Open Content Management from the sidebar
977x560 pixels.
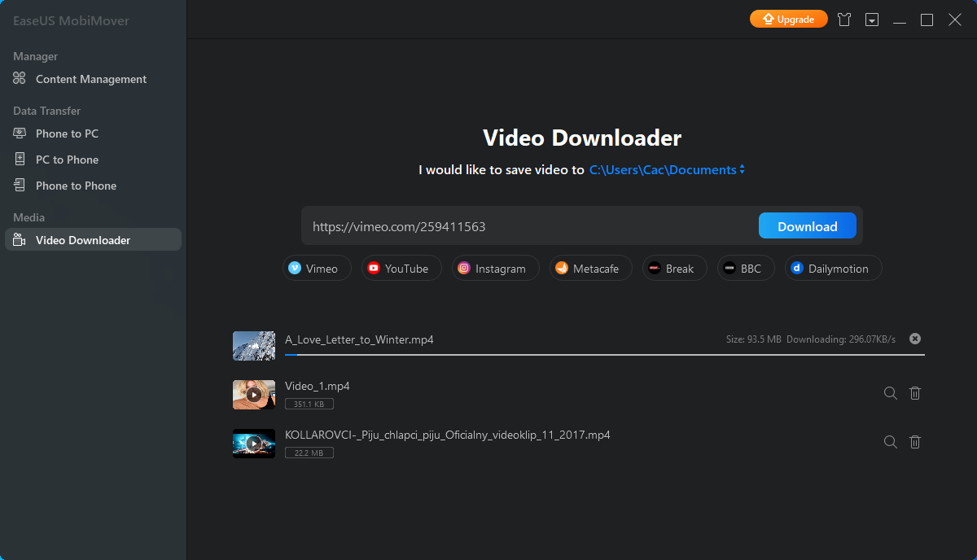(x=18, y=78)
